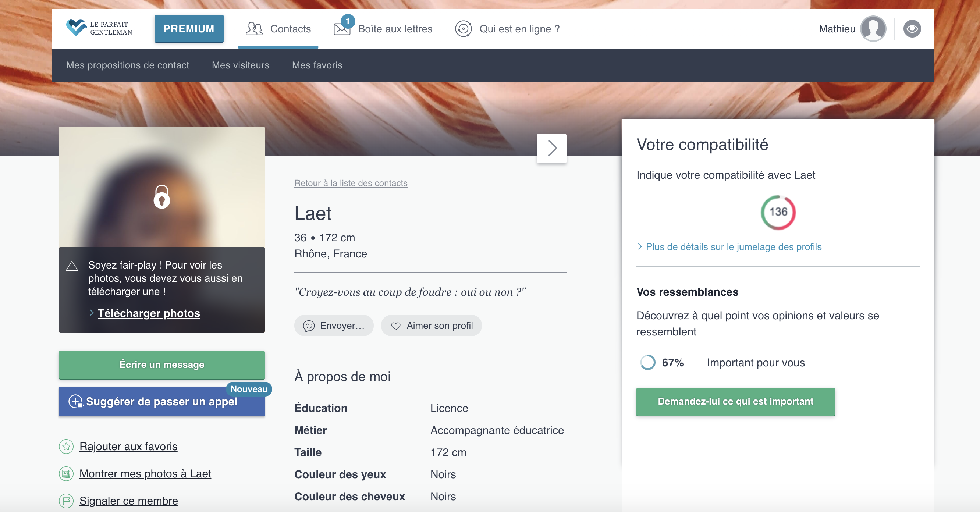Open 'Télécharger photos' chevron link
This screenshot has height=512, width=980.
[x=148, y=313]
